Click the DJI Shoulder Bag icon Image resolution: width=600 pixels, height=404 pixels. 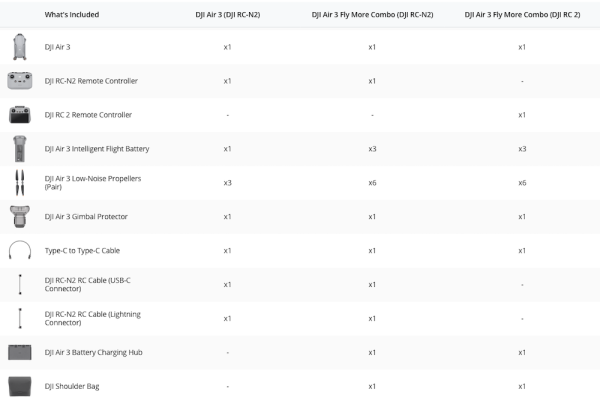point(20,386)
